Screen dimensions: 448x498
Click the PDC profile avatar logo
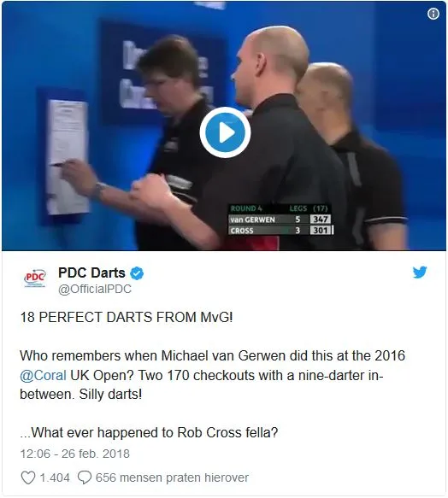point(35,278)
